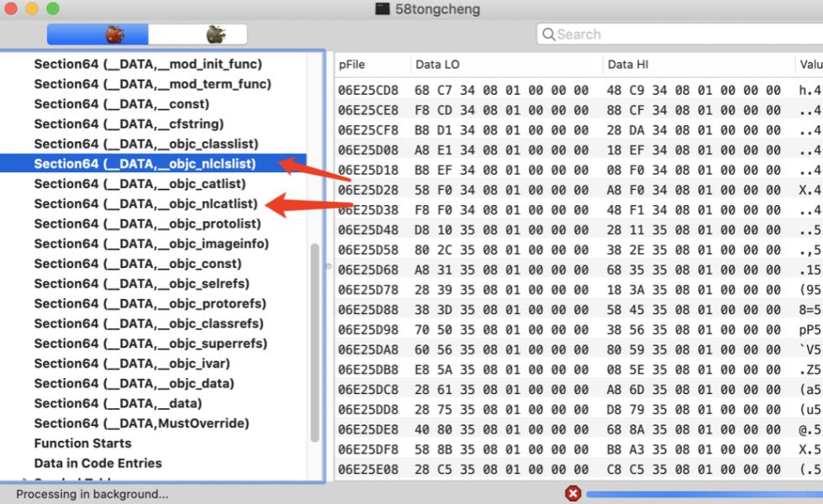Select hex row with pFile 06E25DC8

[578, 389]
